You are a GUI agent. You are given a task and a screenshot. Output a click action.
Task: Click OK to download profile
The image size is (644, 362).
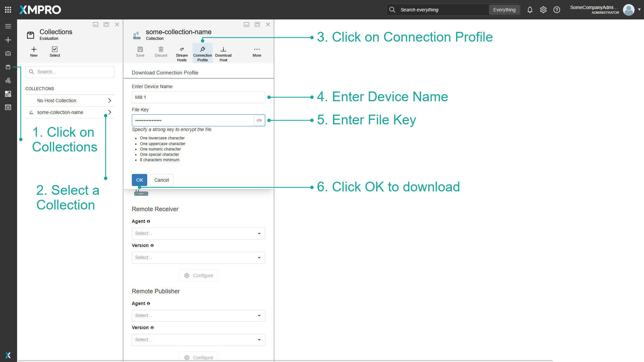(x=140, y=180)
